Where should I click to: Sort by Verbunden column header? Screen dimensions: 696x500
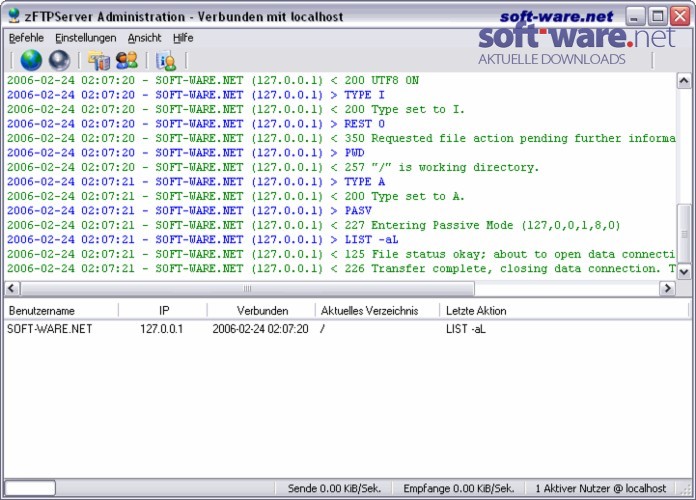(261, 310)
